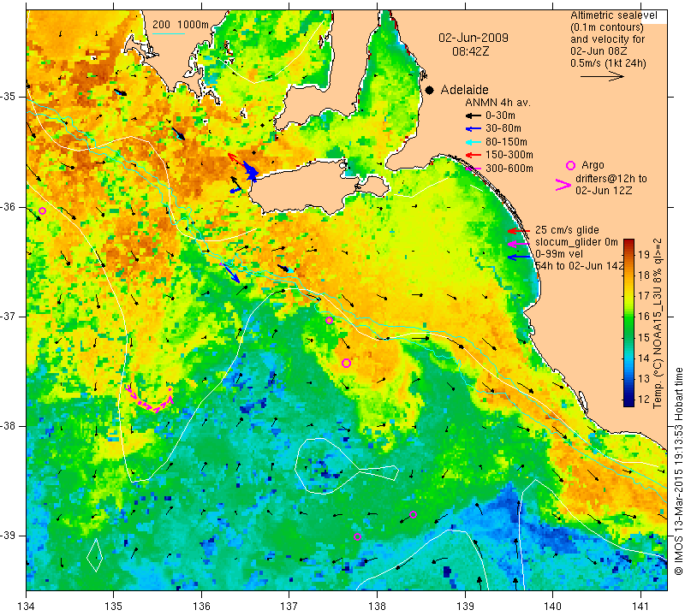Click the cyan line under 200 1000m

pyautogui.click(x=169, y=33)
